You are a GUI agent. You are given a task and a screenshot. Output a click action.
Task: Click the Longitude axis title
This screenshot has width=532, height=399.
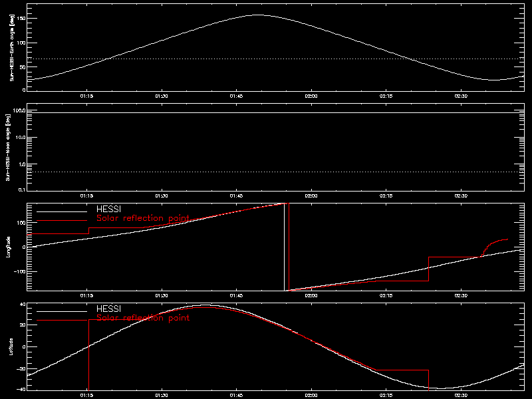point(8,247)
